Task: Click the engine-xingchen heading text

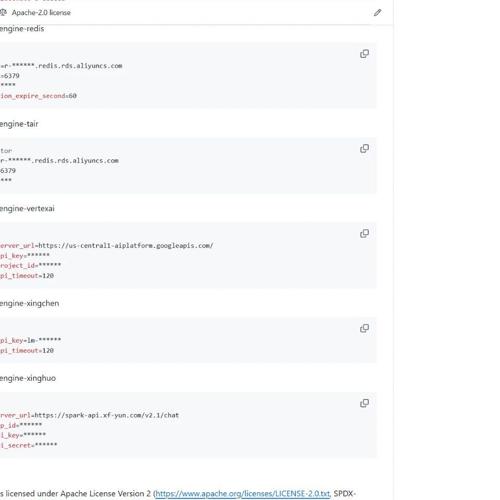Action: pyautogui.click(x=29, y=303)
